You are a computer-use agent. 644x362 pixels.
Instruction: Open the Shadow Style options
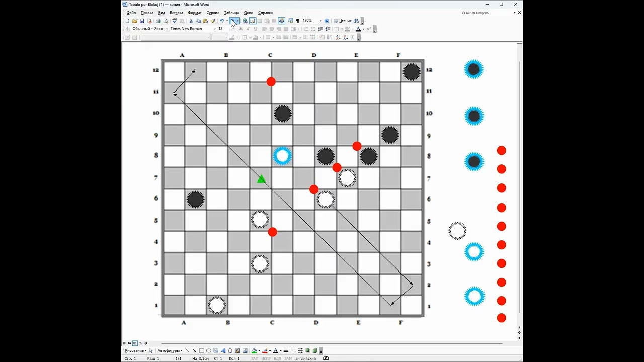pos(307,350)
